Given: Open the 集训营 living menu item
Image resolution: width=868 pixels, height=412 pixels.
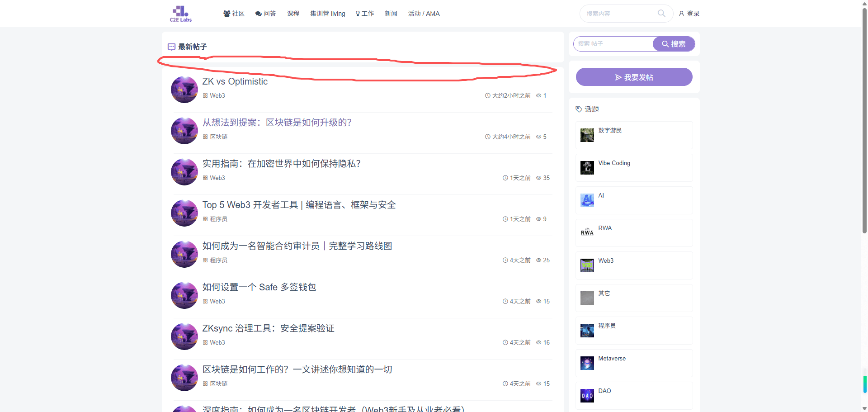Looking at the screenshot, I should (x=327, y=14).
